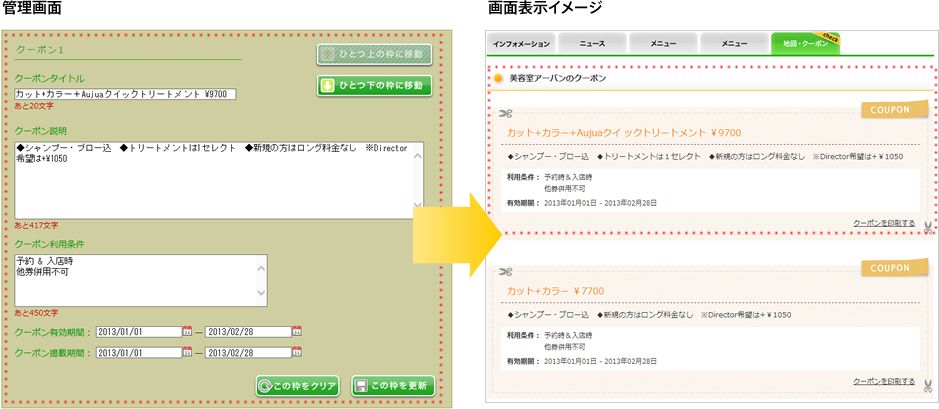Click the circular icon in この枠をクリア
The height and width of the screenshot is (409, 939).
[x=265, y=386]
